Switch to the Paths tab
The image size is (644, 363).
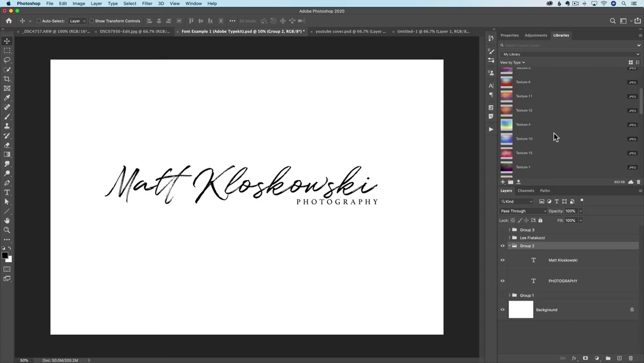[545, 191]
